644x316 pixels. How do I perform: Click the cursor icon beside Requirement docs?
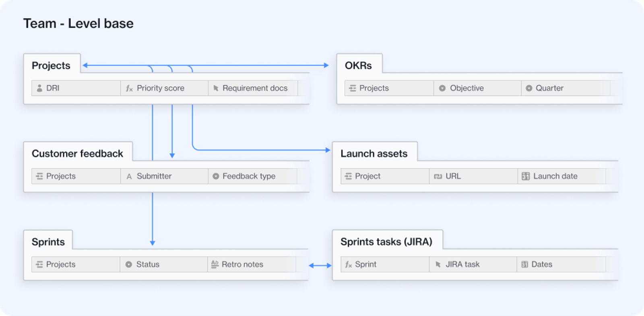(216, 88)
